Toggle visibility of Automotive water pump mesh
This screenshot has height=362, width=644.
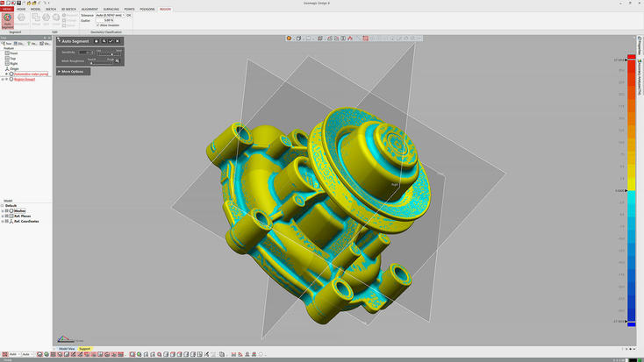coord(6,74)
